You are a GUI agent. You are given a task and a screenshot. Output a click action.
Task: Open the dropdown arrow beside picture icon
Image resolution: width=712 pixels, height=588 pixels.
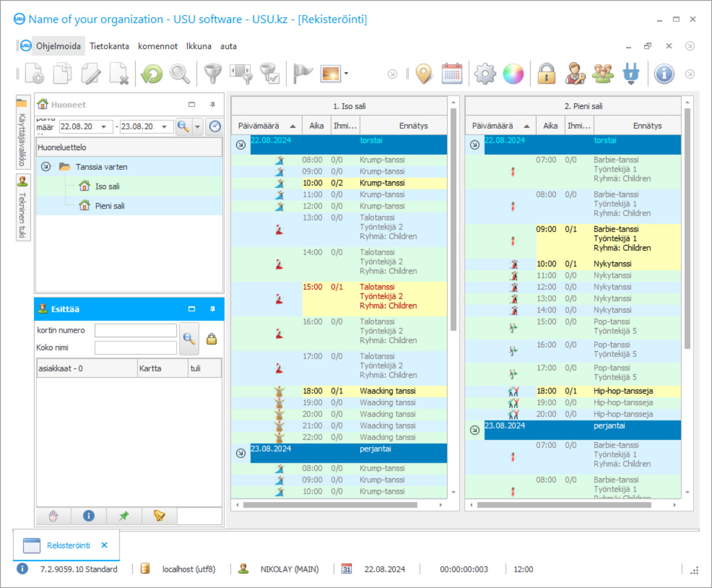pos(346,74)
